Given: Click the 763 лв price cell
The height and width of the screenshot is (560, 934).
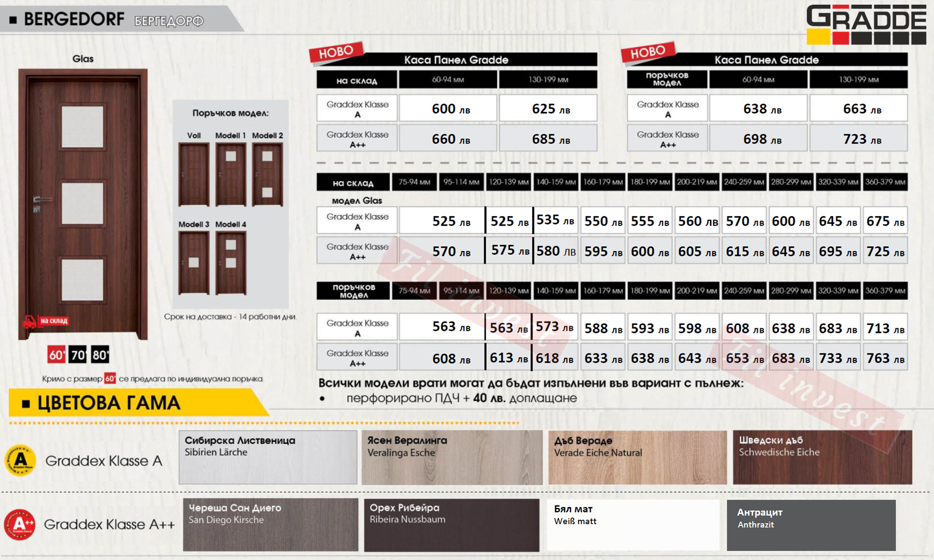Looking at the screenshot, I should (886, 357).
